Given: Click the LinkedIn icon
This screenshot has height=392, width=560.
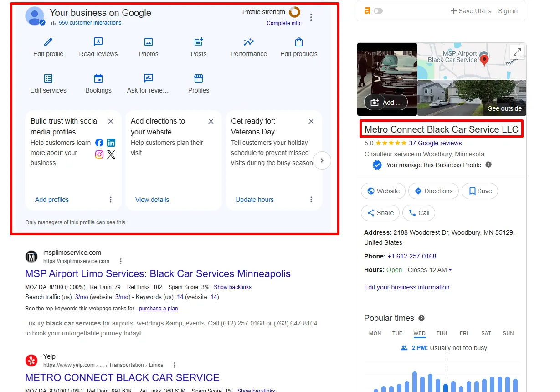Looking at the screenshot, I should [x=111, y=143].
